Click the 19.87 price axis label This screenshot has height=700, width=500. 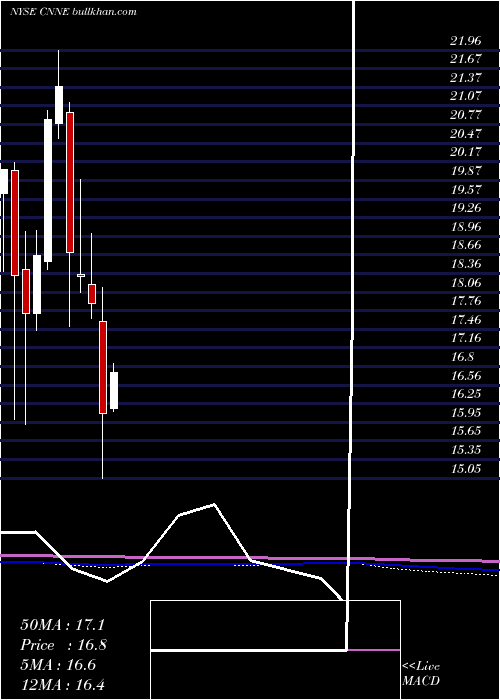(466, 171)
